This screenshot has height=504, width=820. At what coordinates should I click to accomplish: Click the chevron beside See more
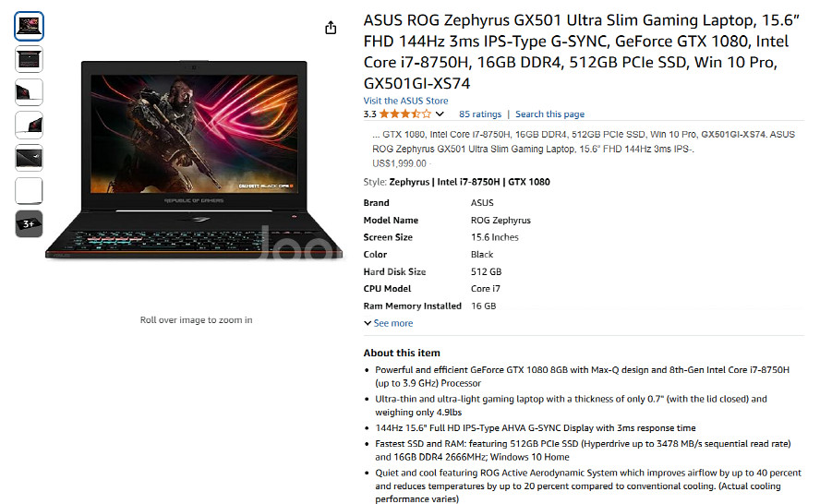[368, 323]
